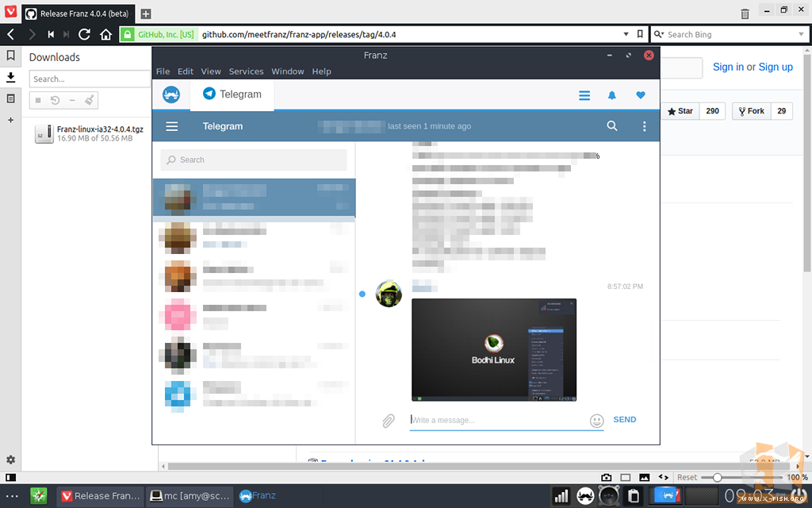Viewport: 812px width, 508px height.
Task: Click the Franz mustache logo
Action: [171, 95]
